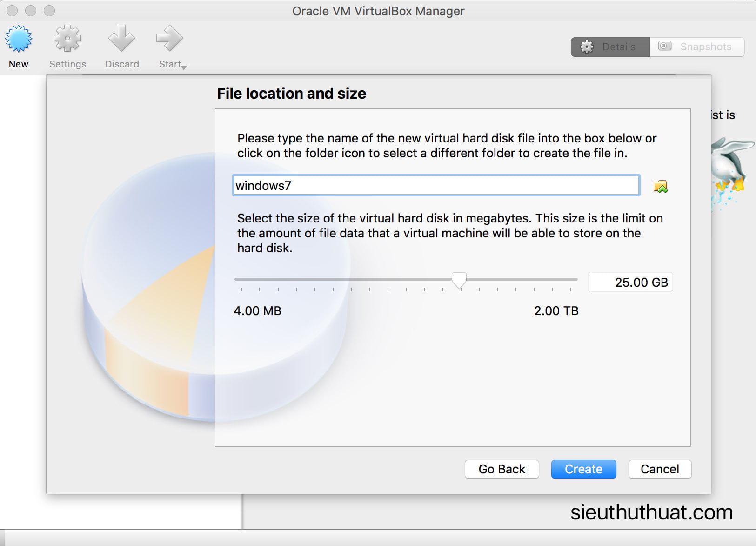Screen dimensions: 756x546
Task: Open Settings from the toolbar gear icon
Action: tap(67, 39)
